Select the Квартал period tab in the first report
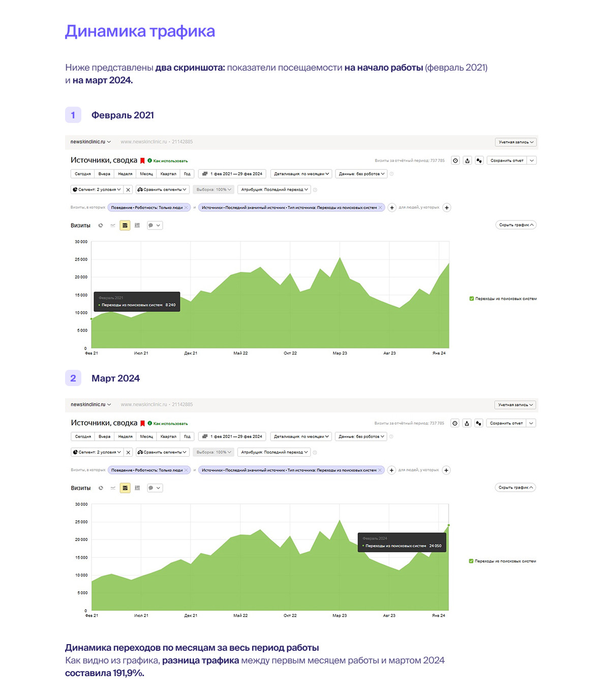 (x=168, y=174)
